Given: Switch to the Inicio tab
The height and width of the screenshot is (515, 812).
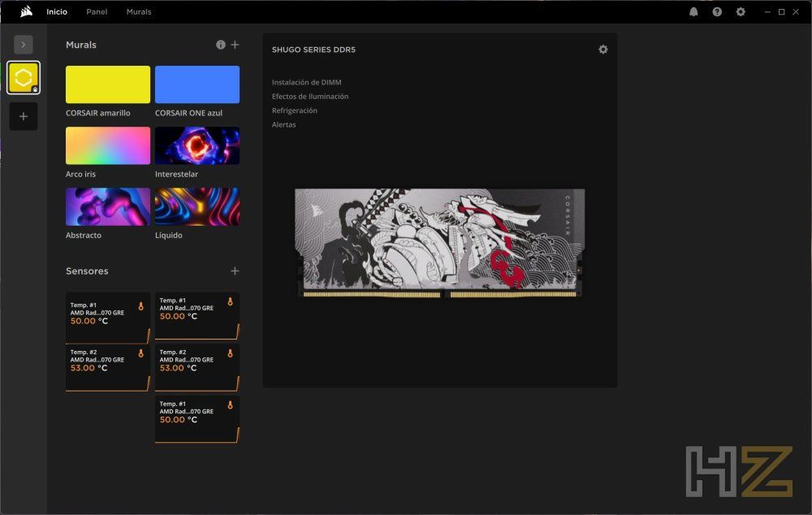Looking at the screenshot, I should point(57,11).
